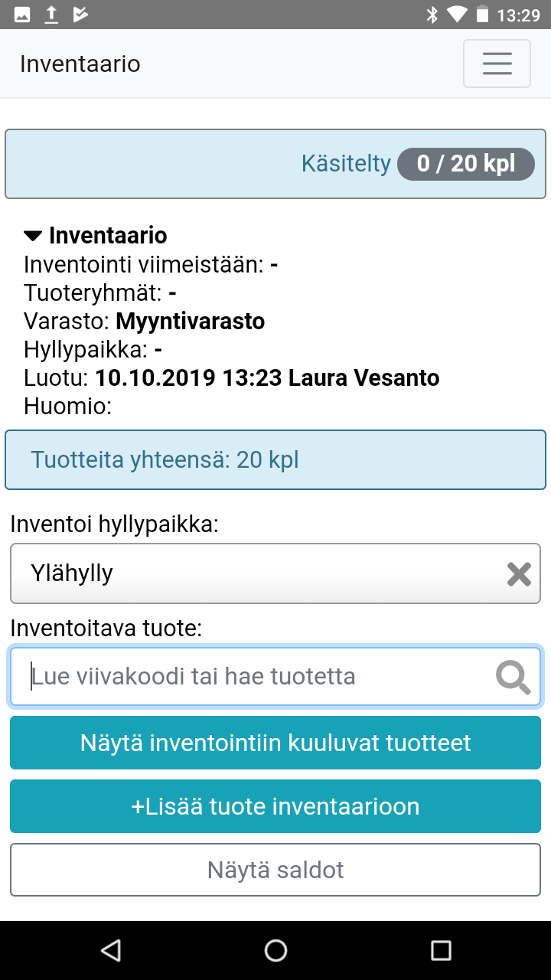551x980 pixels.
Task: Open the hamburger navigation menu
Action: pos(497,64)
